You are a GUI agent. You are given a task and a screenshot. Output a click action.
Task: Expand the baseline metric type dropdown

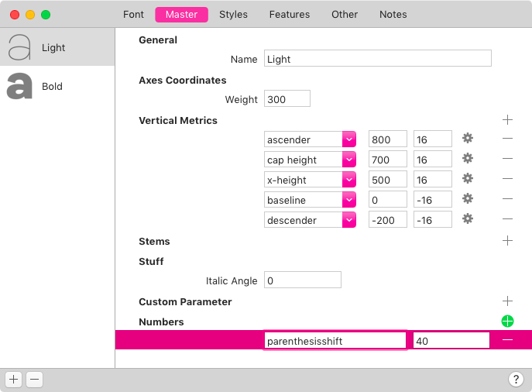[348, 200]
